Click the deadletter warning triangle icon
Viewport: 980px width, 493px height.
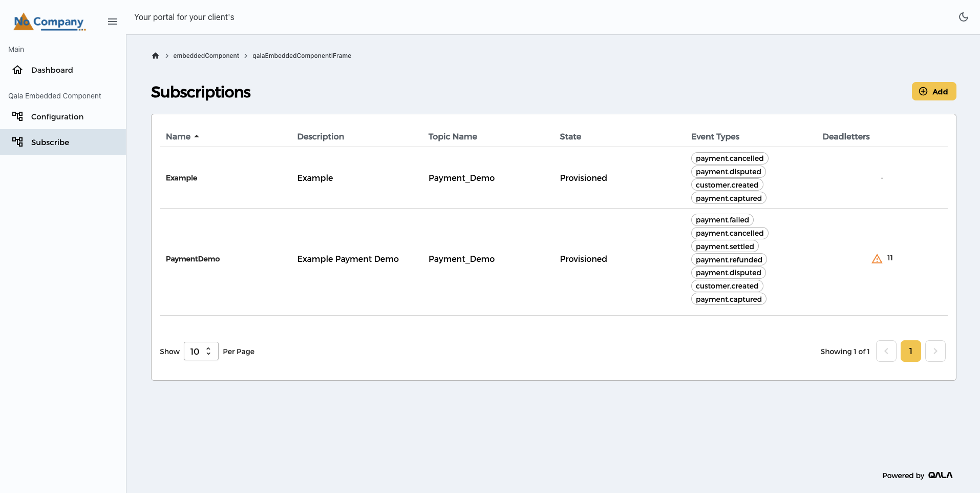[877, 259]
